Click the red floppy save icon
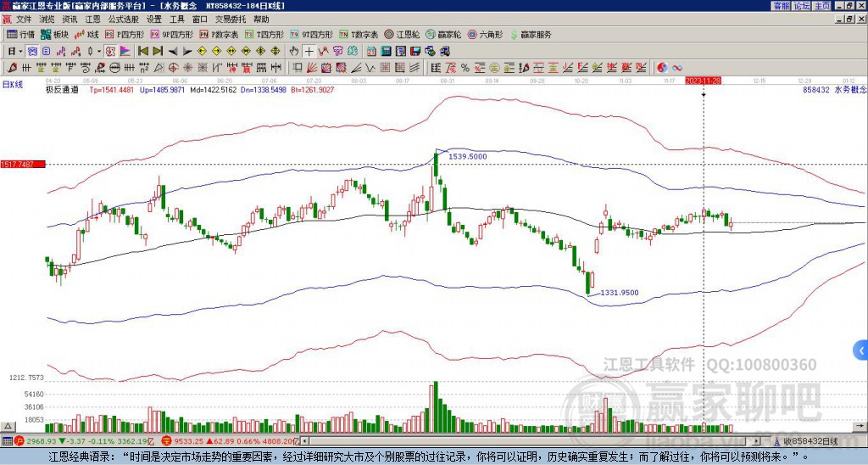Screen dimensions: 868x465 click(x=415, y=51)
